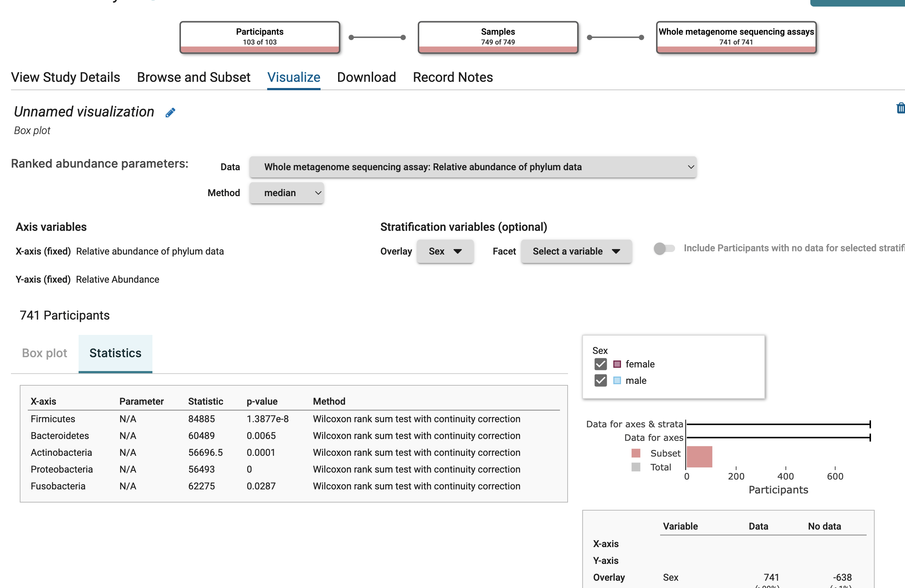Toggle the male checkbox in Sex legend
This screenshot has height=588, width=905.
[601, 380]
